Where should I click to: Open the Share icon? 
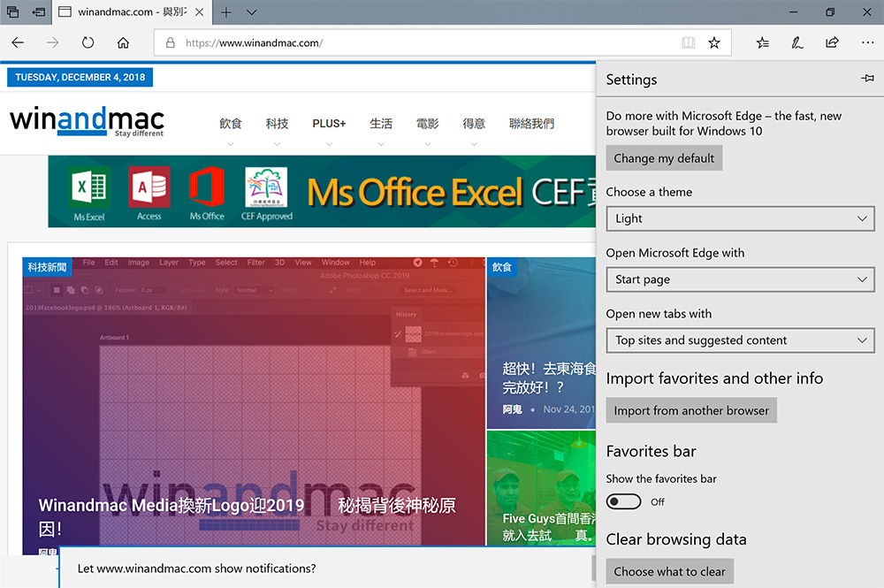pos(832,42)
